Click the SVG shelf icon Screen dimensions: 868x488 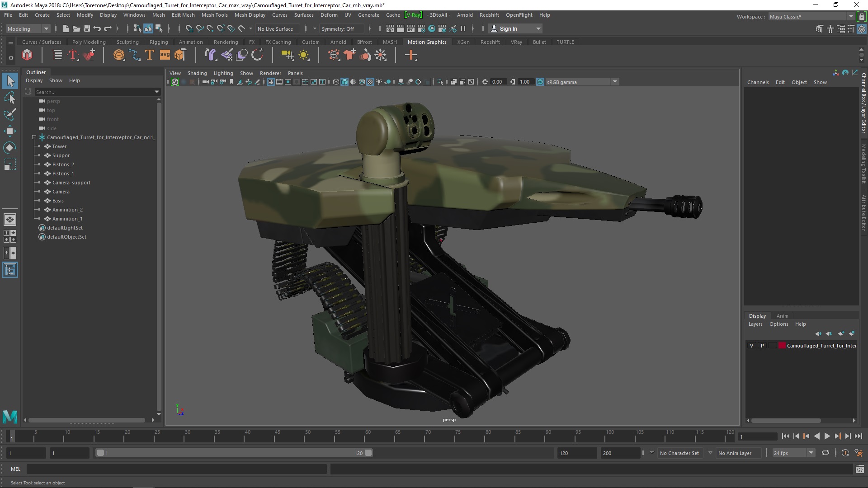(x=165, y=55)
